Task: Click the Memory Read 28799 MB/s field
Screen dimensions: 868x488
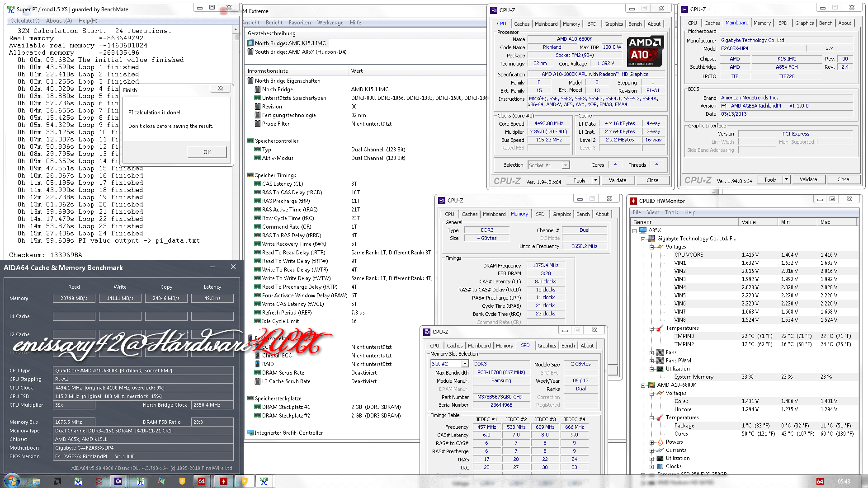Action: 74,298
